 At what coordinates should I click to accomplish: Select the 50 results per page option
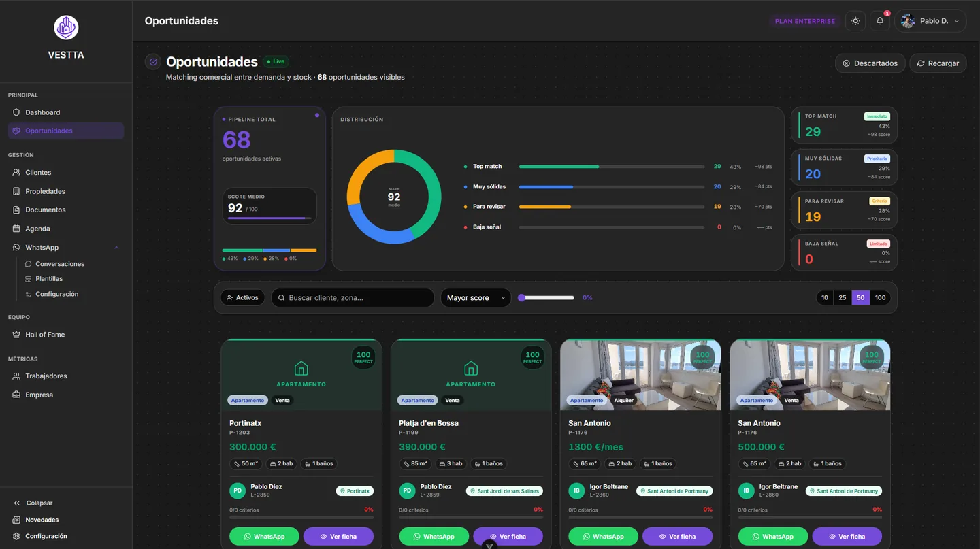coord(861,298)
